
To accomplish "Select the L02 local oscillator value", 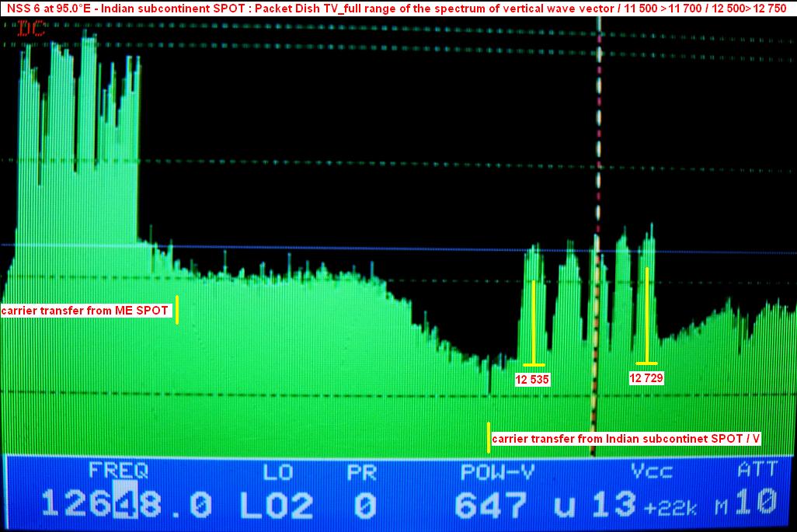I will tap(276, 505).
